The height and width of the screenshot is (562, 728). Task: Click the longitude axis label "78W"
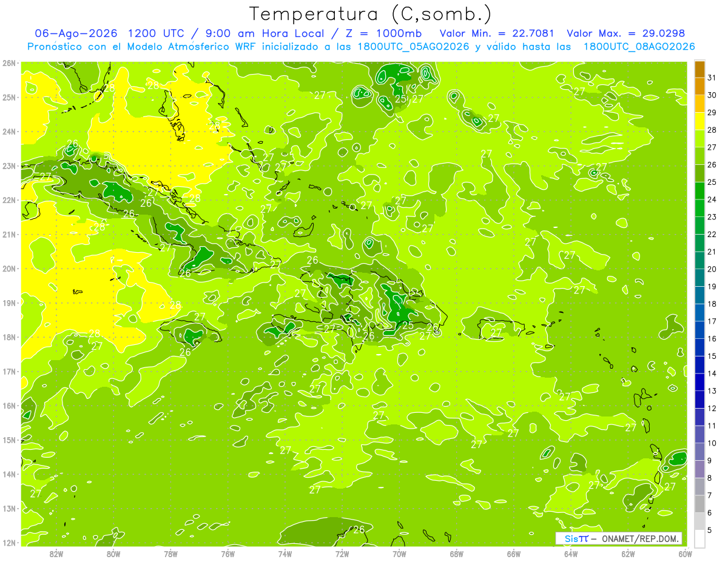(x=170, y=554)
